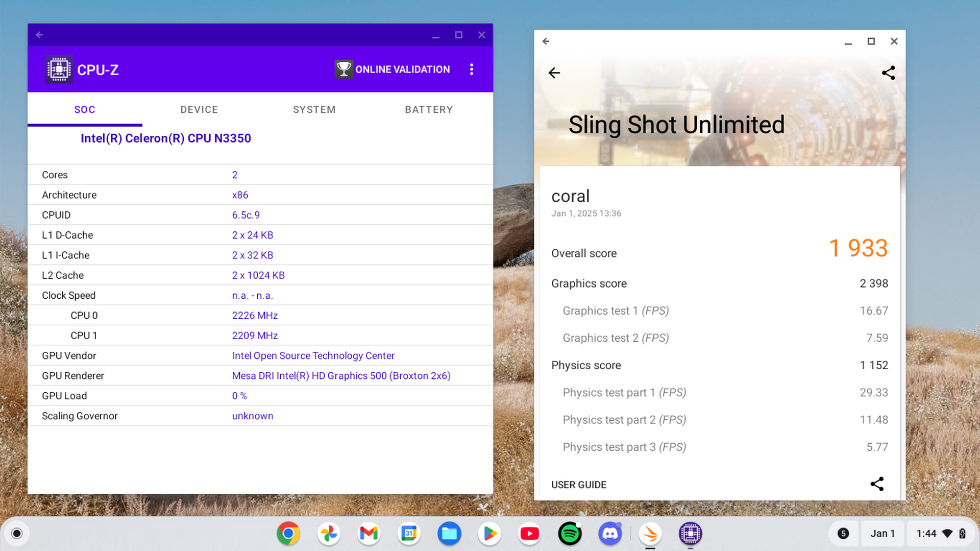
Task: Click the Physics test part 2 (FPS) row
Action: (720, 420)
